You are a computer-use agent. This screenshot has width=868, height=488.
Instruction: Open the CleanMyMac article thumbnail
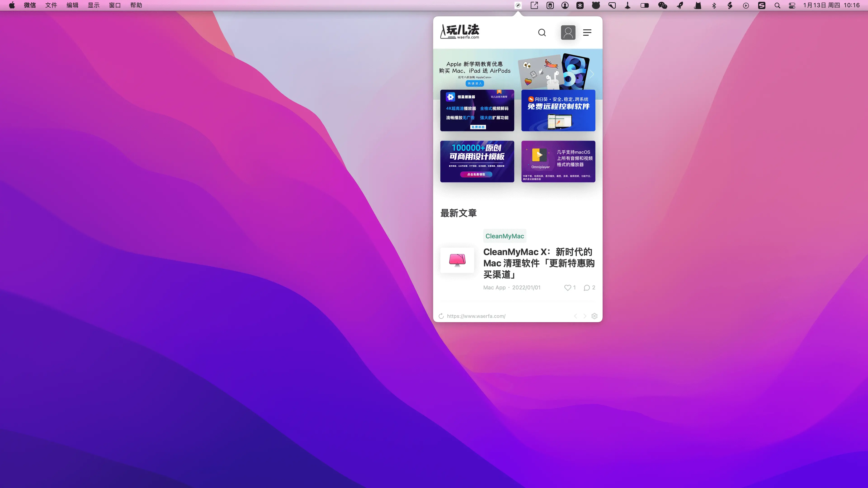click(457, 260)
